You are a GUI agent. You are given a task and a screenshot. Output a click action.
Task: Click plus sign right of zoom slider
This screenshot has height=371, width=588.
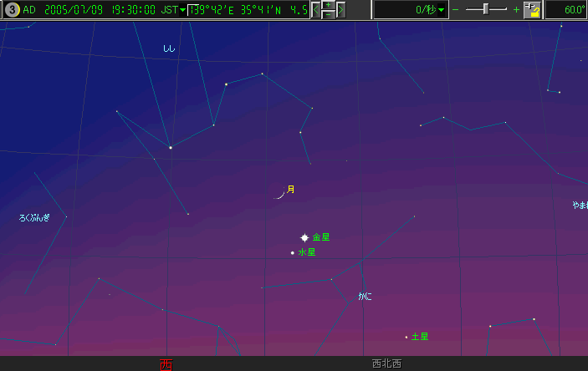[x=515, y=10]
